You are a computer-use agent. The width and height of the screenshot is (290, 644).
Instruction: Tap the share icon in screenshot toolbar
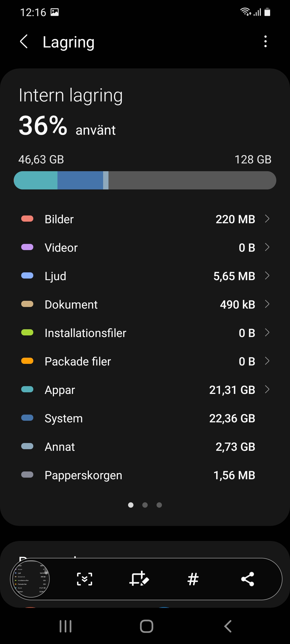pos(248,579)
